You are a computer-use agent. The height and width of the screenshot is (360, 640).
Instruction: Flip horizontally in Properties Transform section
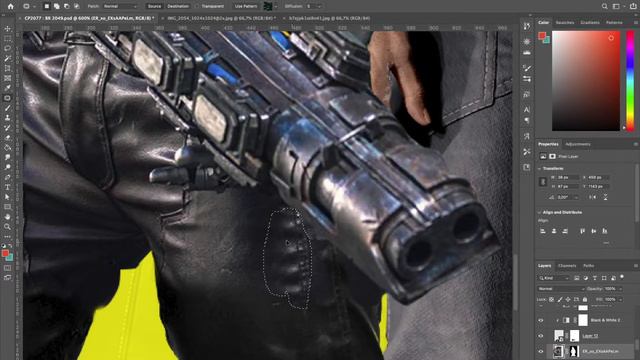[594, 197]
